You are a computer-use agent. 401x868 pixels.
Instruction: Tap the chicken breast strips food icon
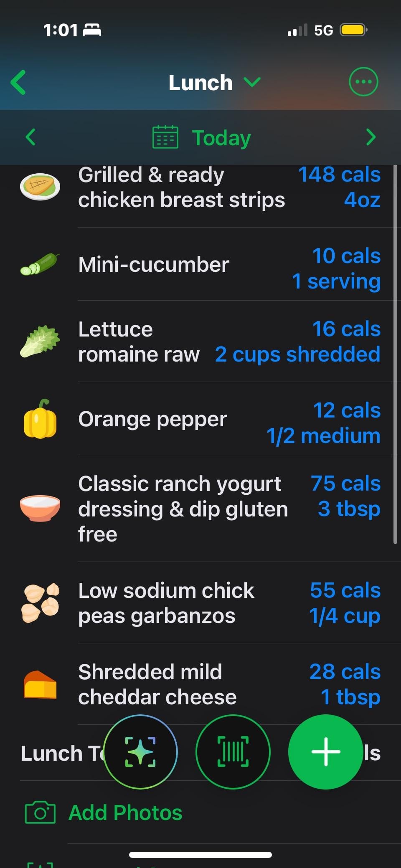click(40, 187)
